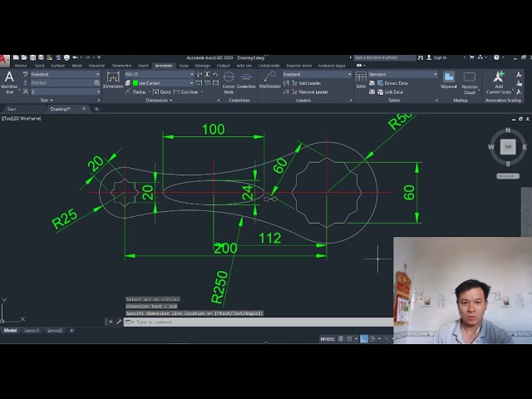Click the command line customize wrench icon
This screenshot has width=532, height=399.
[119, 322]
